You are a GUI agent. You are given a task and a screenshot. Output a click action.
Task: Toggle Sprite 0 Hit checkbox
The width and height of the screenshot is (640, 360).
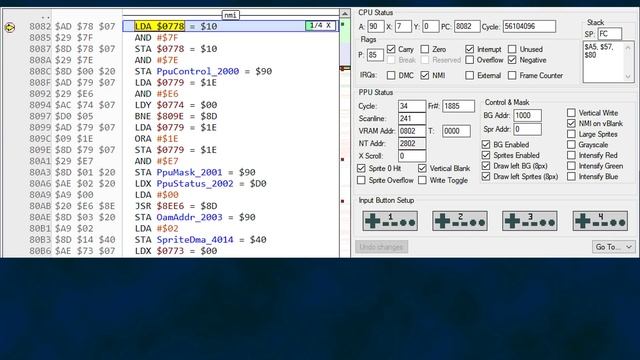click(361, 168)
